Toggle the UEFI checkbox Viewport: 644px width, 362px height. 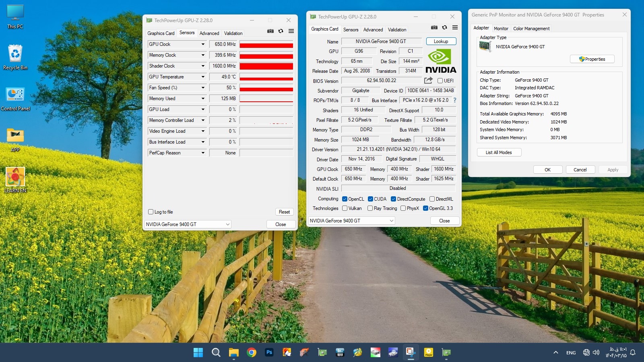pyautogui.click(x=440, y=81)
